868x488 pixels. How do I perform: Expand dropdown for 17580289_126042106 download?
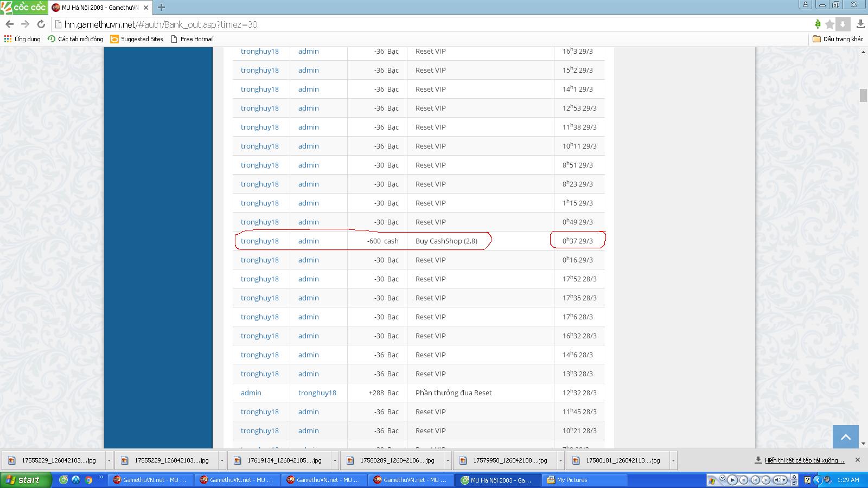pyautogui.click(x=448, y=460)
